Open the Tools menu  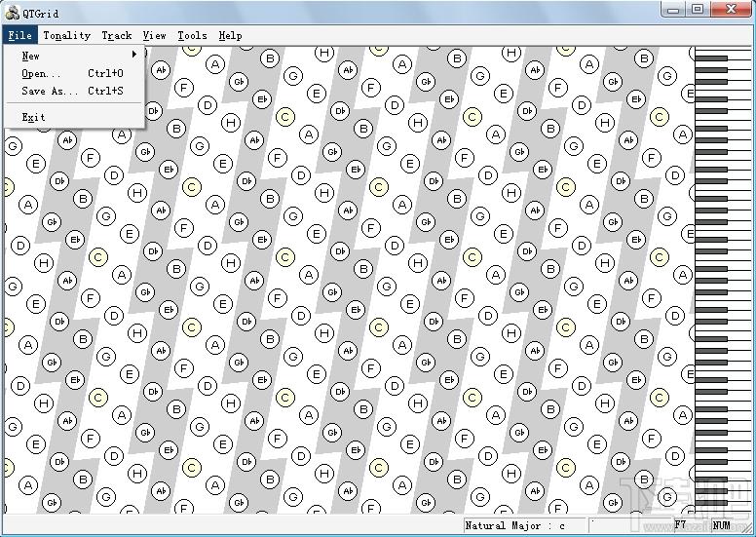click(192, 35)
